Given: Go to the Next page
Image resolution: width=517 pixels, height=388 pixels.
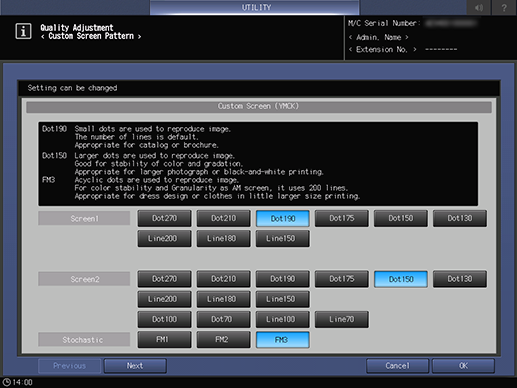Looking at the screenshot, I should (135, 366).
